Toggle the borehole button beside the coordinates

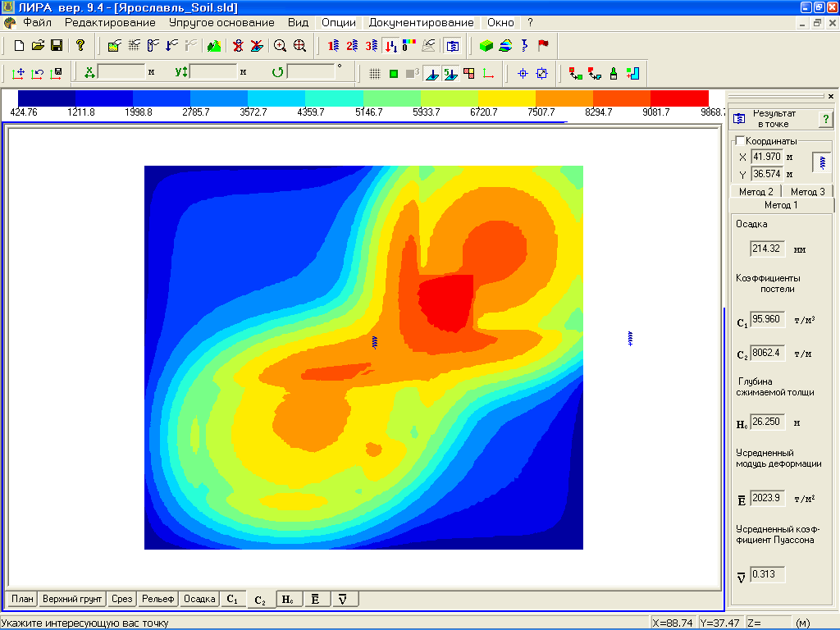pos(821,162)
